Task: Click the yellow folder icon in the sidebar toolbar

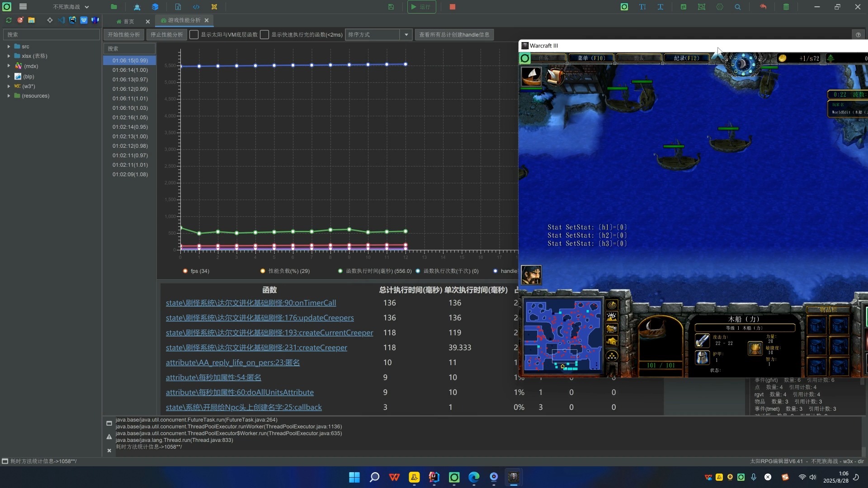Action: (31, 20)
